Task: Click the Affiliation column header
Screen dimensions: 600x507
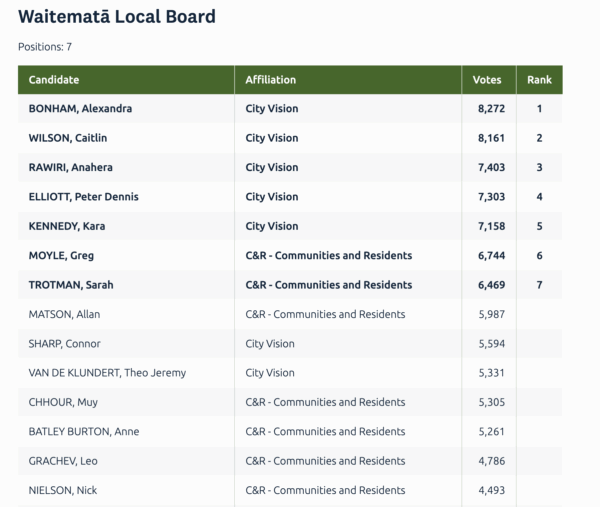Action: click(x=271, y=80)
